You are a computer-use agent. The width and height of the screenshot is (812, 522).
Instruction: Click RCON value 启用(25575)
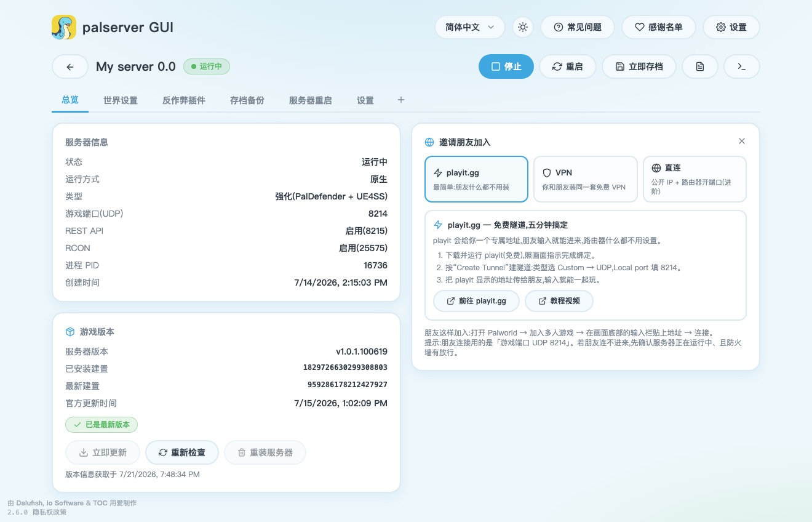[363, 248]
